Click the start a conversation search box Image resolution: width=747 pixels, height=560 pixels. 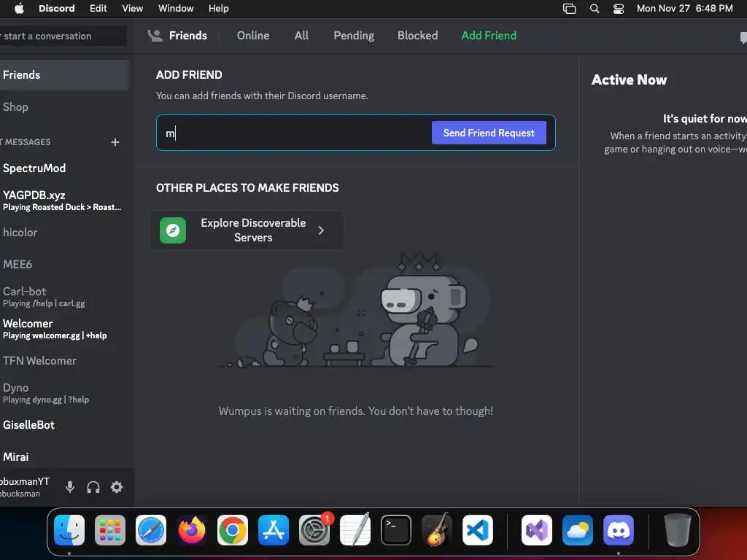coord(63,36)
